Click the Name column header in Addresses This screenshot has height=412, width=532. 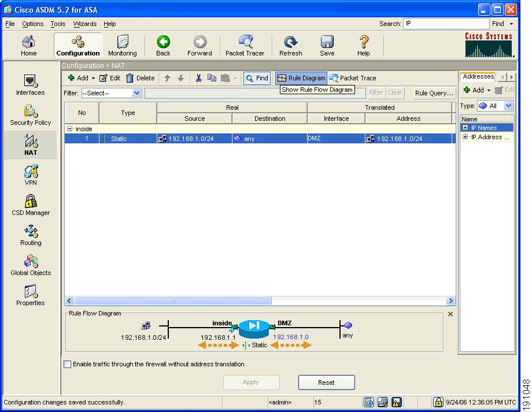pyautogui.click(x=486, y=118)
